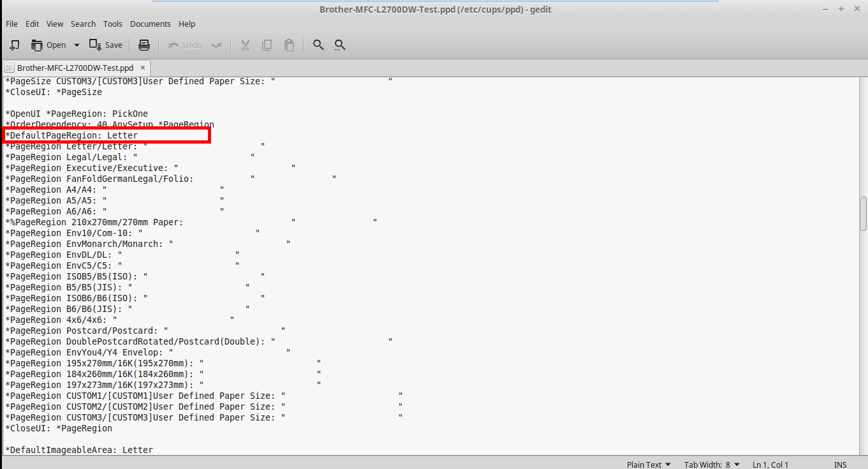
Task: Undo the last action
Action: pyautogui.click(x=185, y=45)
